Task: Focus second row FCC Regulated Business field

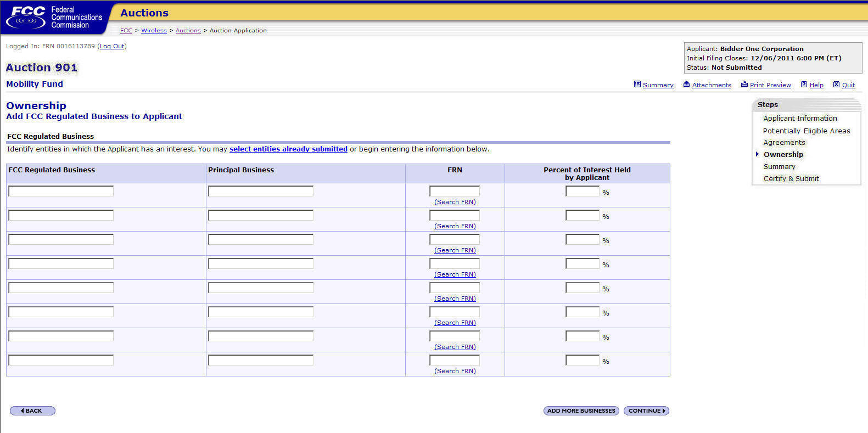Action: [x=61, y=215]
